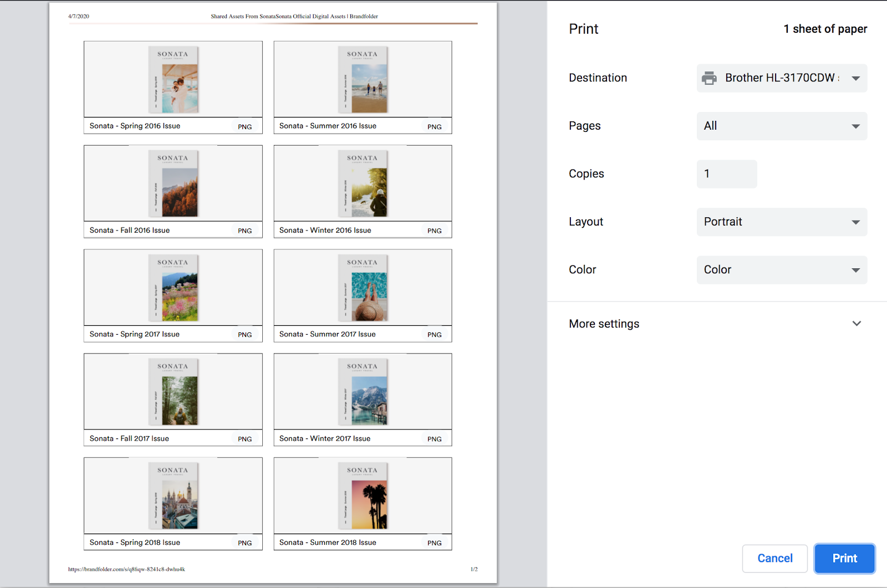Image resolution: width=887 pixels, height=588 pixels.
Task: Click the '1 sheet of paper' summary text
Action: (825, 29)
